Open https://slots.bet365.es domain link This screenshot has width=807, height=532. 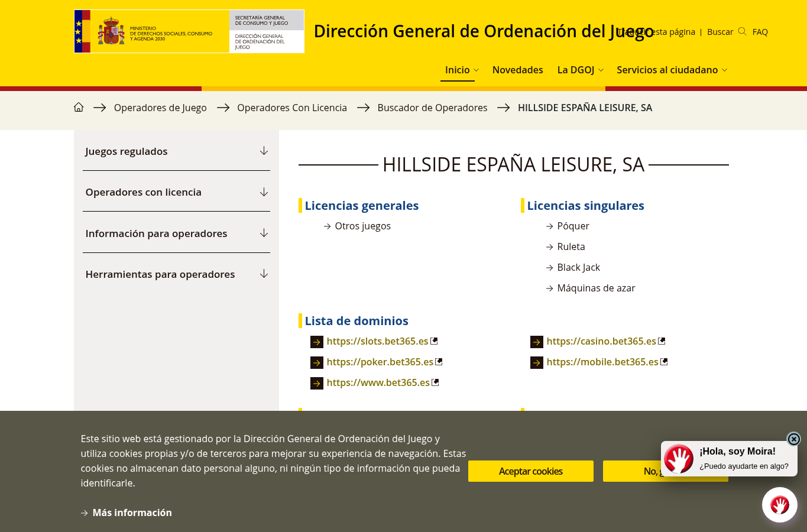pos(377,341)
